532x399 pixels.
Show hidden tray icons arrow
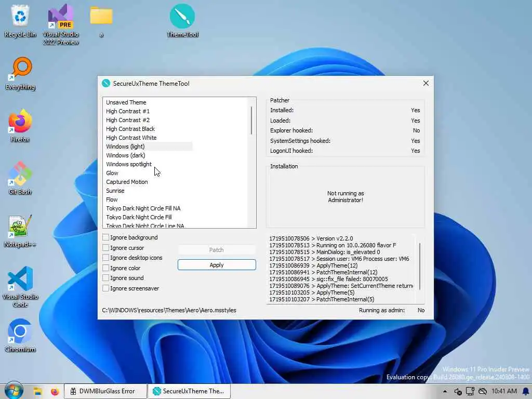(x=445, y=391)
